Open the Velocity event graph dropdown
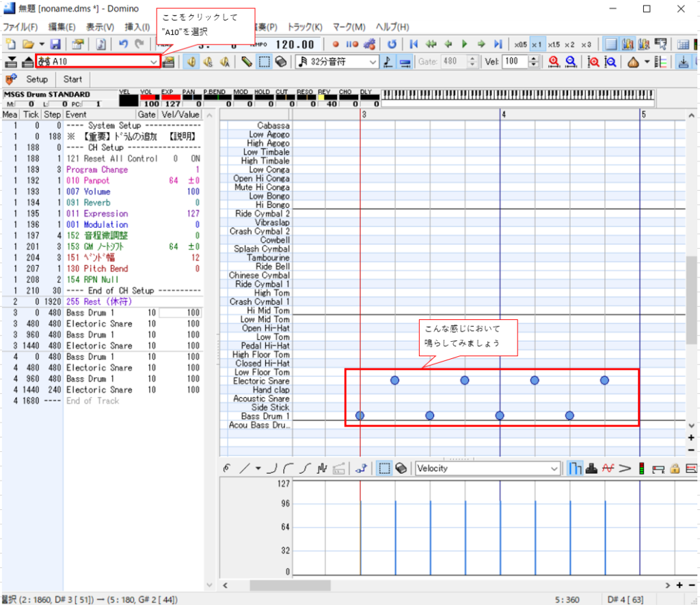This screenshot has width=700, height=605. click(487, 468)
